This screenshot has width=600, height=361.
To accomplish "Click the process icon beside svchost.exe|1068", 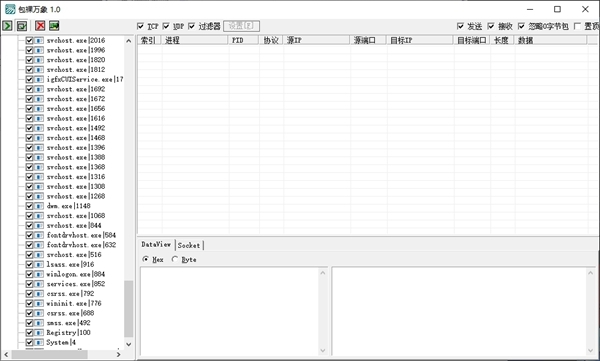I will pyautogui.click(x=39, y=216).
